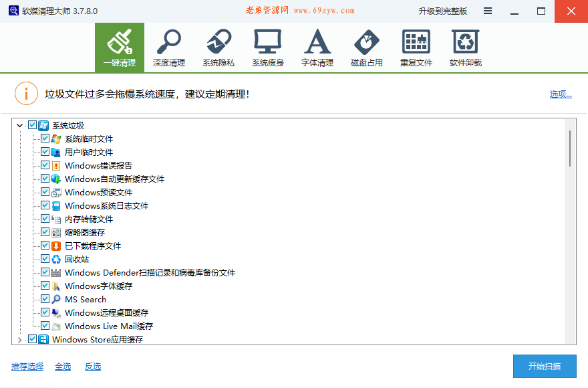This screenshot has height=388, width=588.
Task: Open the 磁盘占用 disk usage analyzer
Action: tap(366, 47)
